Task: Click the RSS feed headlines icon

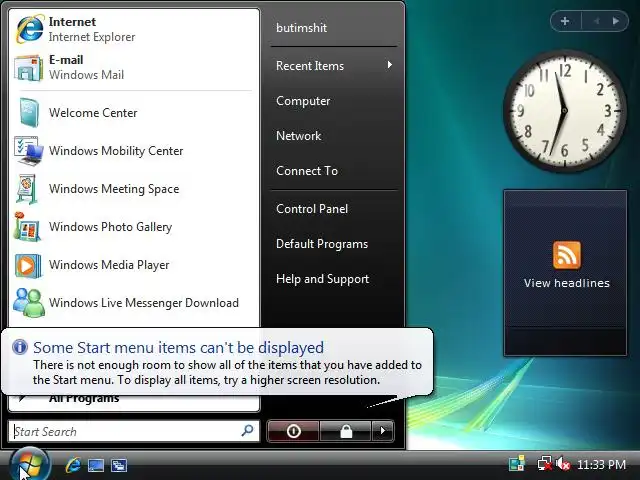Action: click(567, 255)
